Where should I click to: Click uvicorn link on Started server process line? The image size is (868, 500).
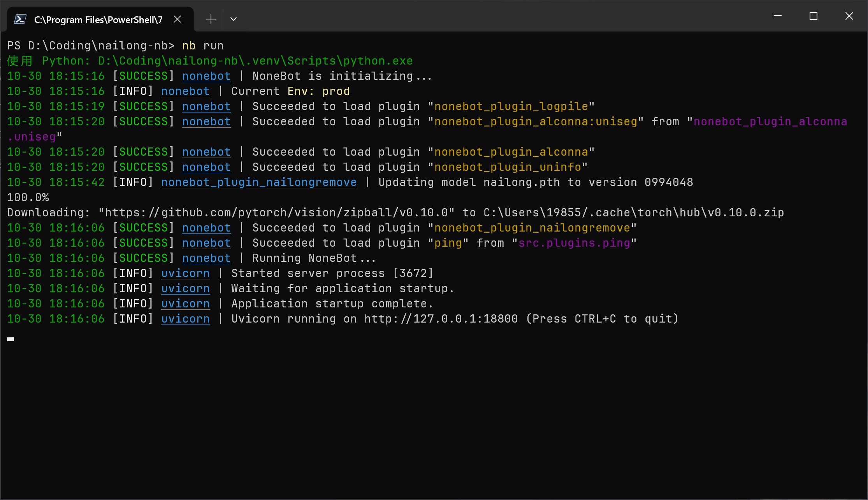pyautogui.click(x=185, y=273)
